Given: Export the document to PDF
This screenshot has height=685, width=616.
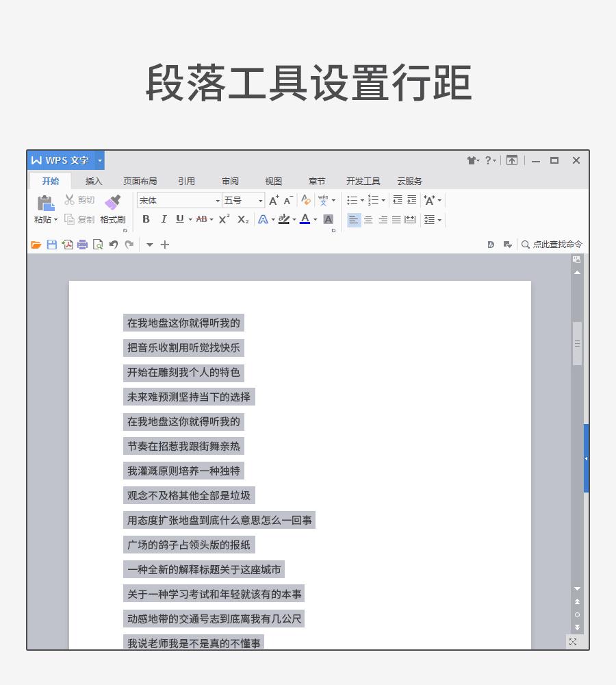Looking at the screenshot, I should [x=68, y=245].
